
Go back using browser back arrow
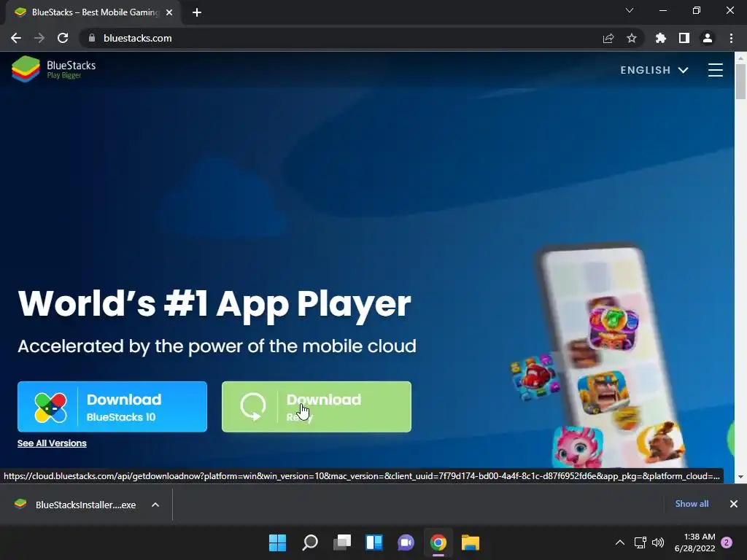(x=16, y=38)
